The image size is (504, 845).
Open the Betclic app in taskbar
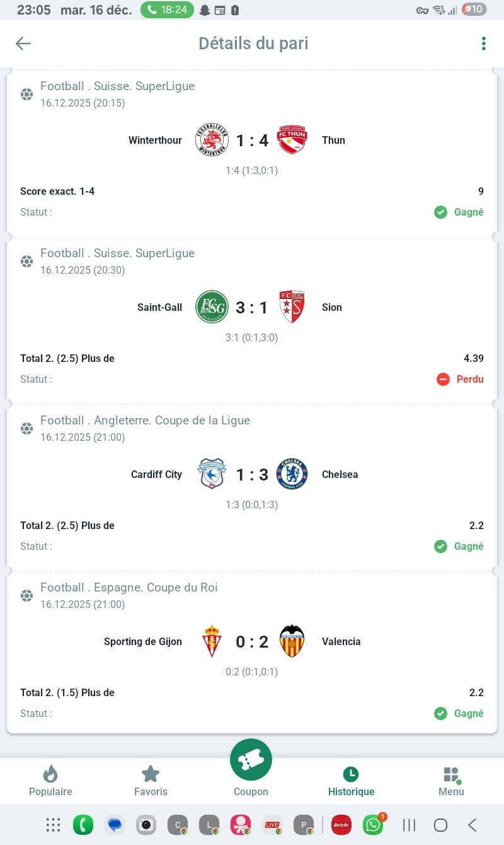click(x=341, y=824)
